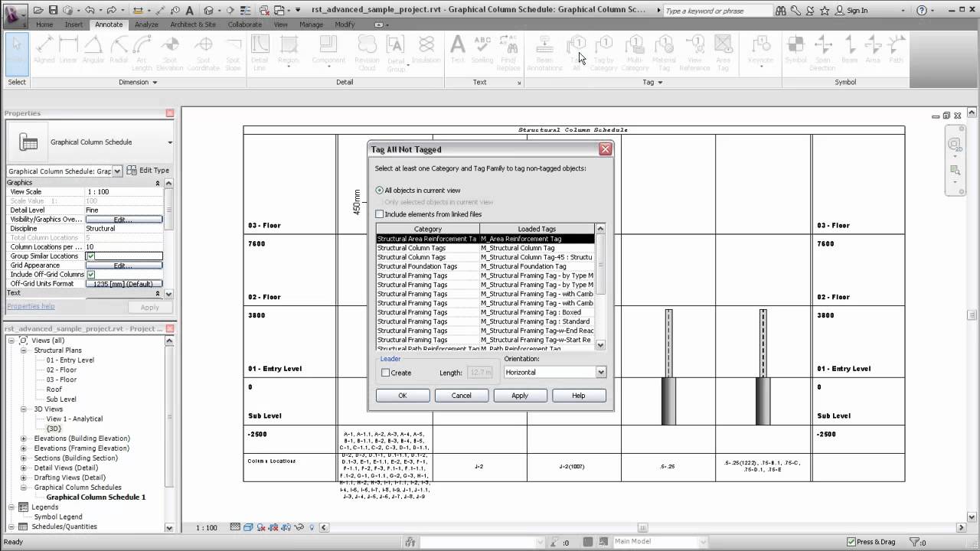Enable Include elements from linked files

tap(379, 214)
